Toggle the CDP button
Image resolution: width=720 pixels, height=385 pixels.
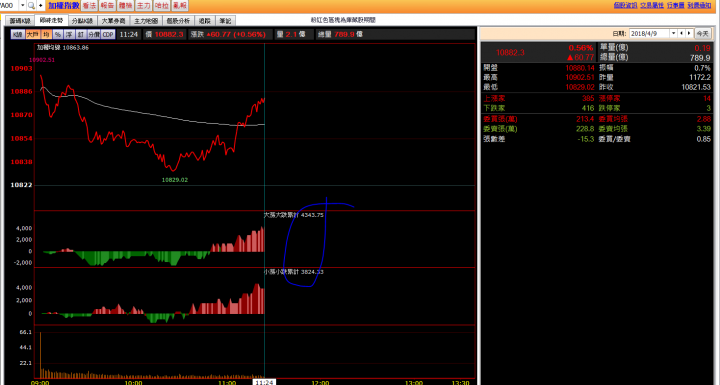point(108,34)
